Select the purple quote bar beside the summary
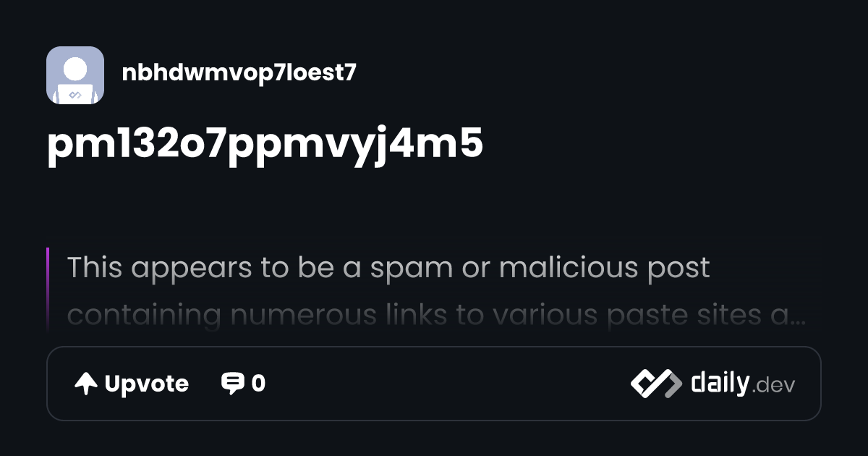The height and width of the screenshot is (456, 868). 48,290
